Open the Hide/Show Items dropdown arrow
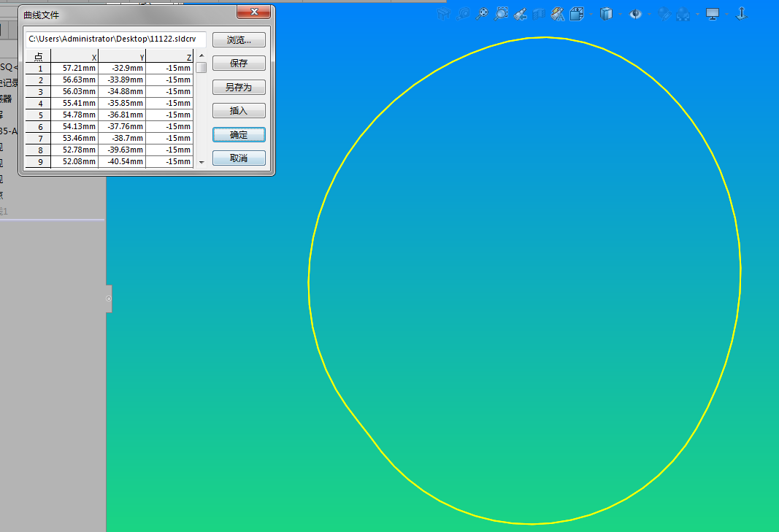This screenshot has width=779, height=532. pos(649,14)
